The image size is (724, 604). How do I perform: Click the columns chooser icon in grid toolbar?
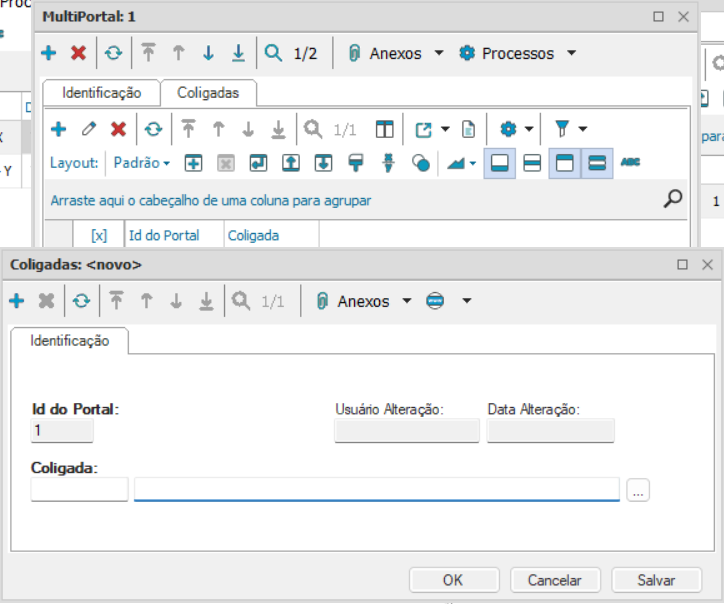tap(385, 129)
